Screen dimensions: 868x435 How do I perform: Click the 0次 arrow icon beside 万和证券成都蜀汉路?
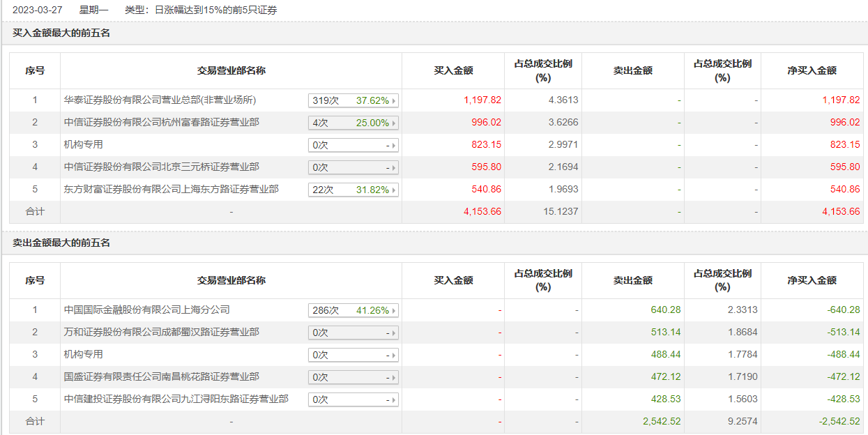(x=393, y=333)
